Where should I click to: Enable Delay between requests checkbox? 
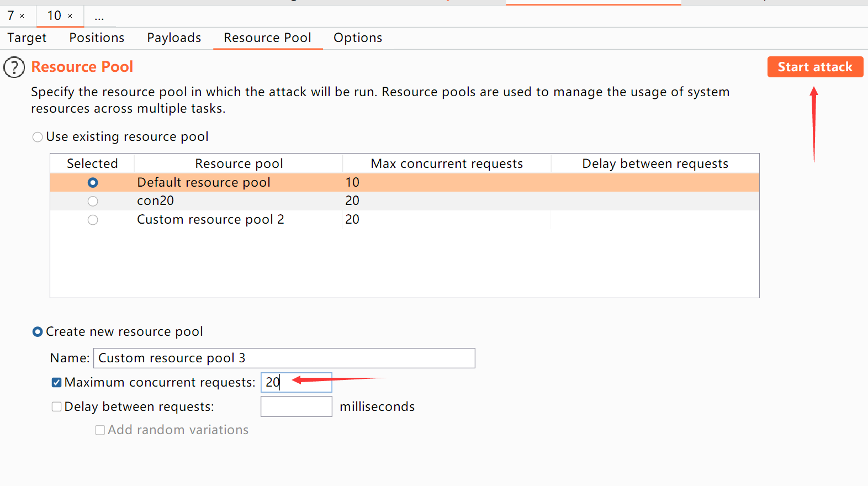(x=56, y=407)
